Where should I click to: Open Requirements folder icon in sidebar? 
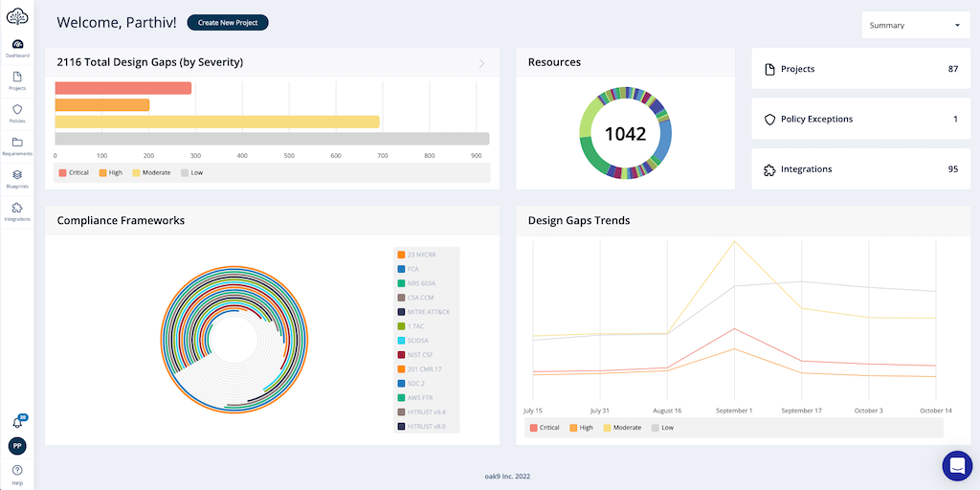[x=17, y=145]
